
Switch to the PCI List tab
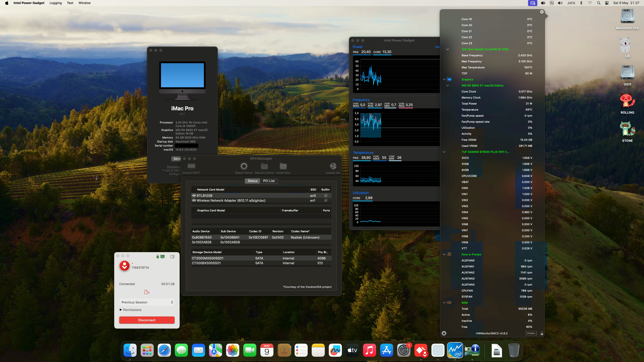pos(269,181)
